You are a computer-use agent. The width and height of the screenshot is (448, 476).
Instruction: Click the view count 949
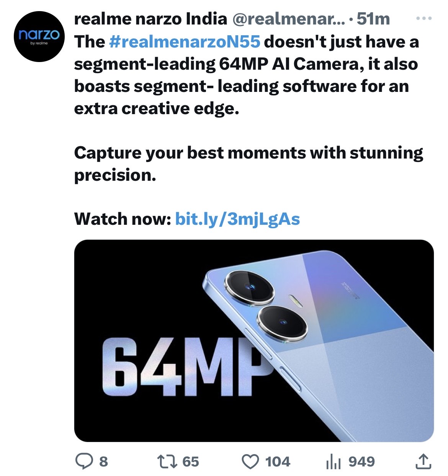[x=361, y=461]
